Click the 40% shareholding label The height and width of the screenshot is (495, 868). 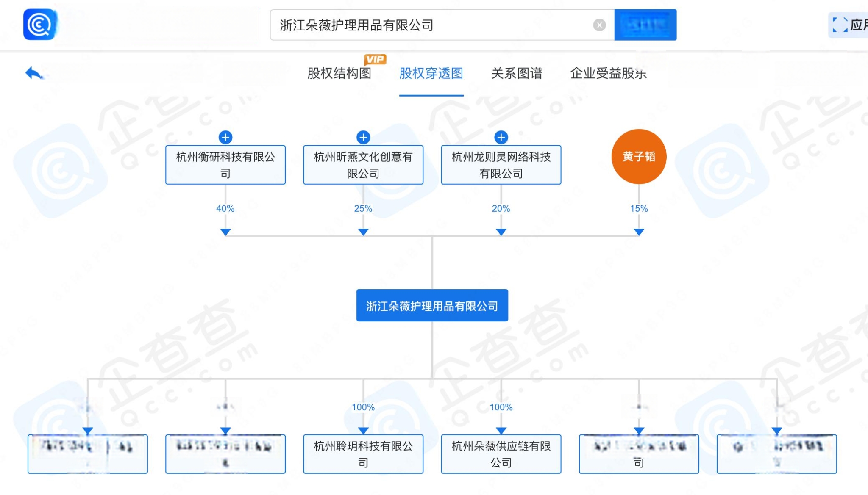(x=225, y=208)
